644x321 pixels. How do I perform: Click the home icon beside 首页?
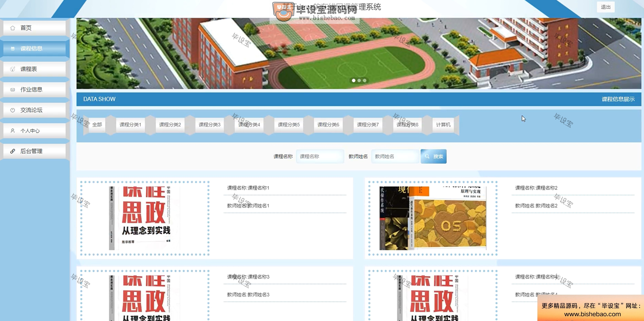click(13, 28)
